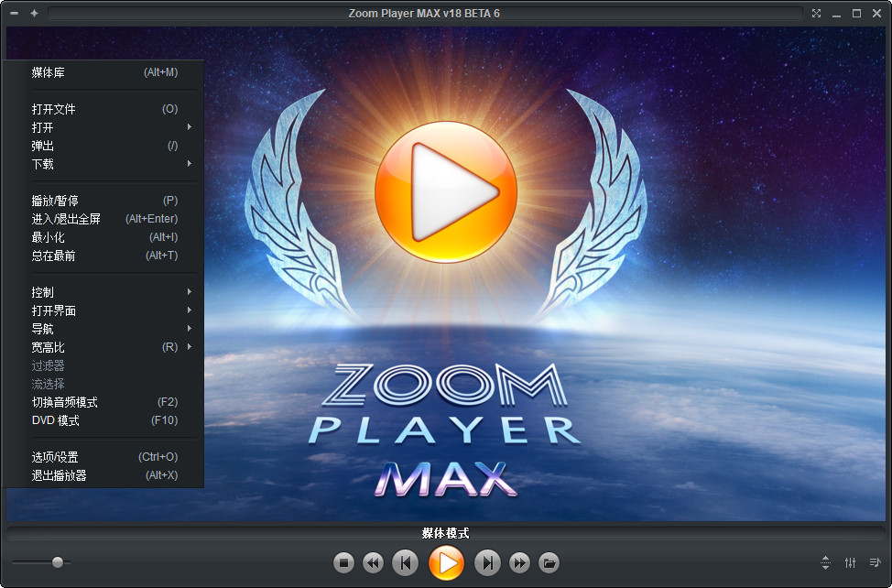892x588 pixels.
Task: Maximize the Zoom Player window
Action: [x=856, y=13]
